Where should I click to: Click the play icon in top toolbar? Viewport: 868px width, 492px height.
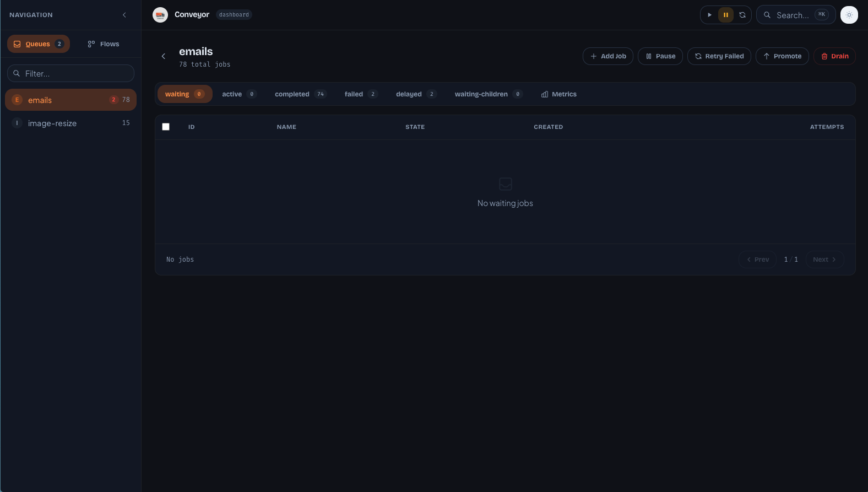(x=709, y=15)
